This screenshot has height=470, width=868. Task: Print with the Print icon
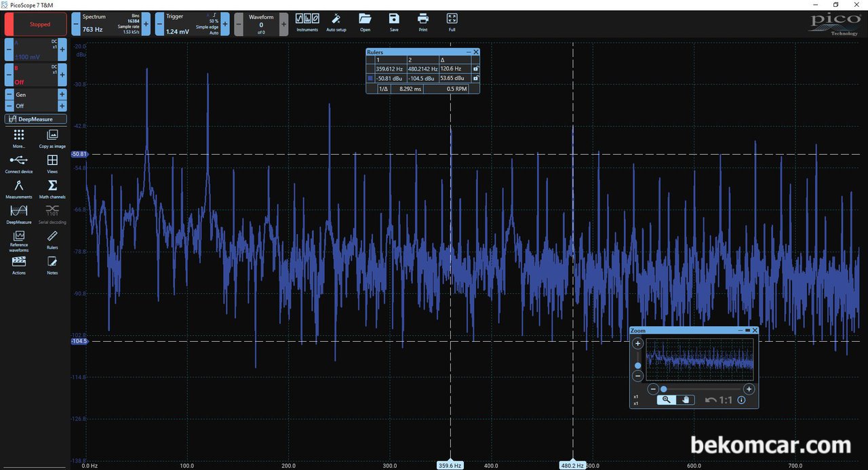423,22
